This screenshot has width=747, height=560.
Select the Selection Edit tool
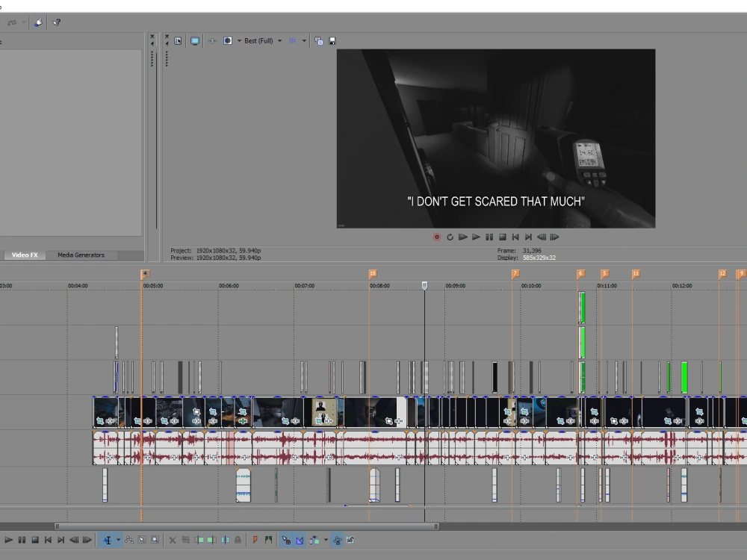click(142, 540)
